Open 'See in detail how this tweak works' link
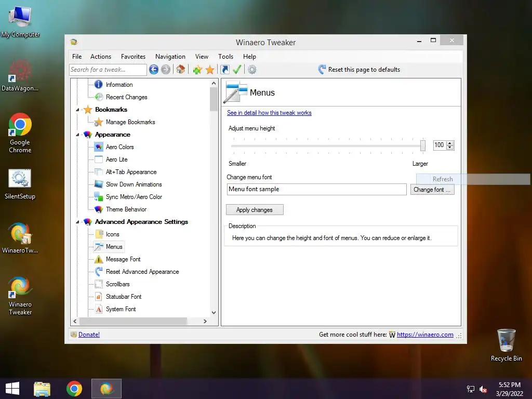 269,113
